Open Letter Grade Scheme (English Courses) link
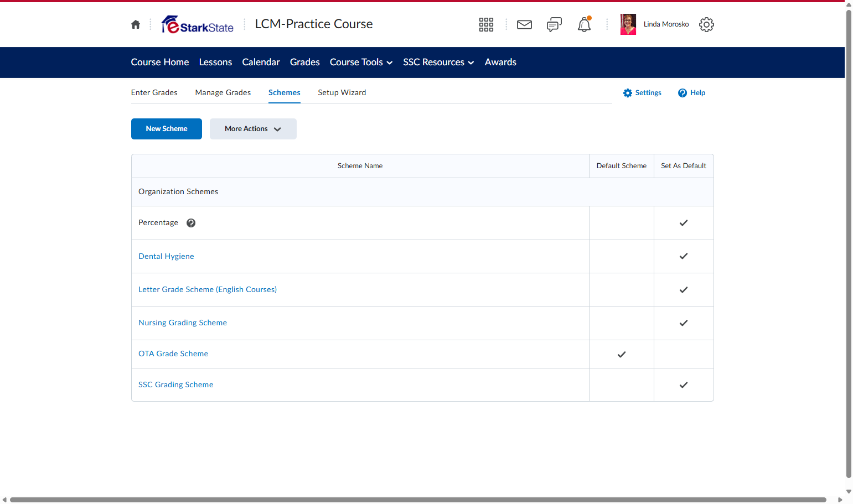This screenshot has height=504, width=853. 208,289
